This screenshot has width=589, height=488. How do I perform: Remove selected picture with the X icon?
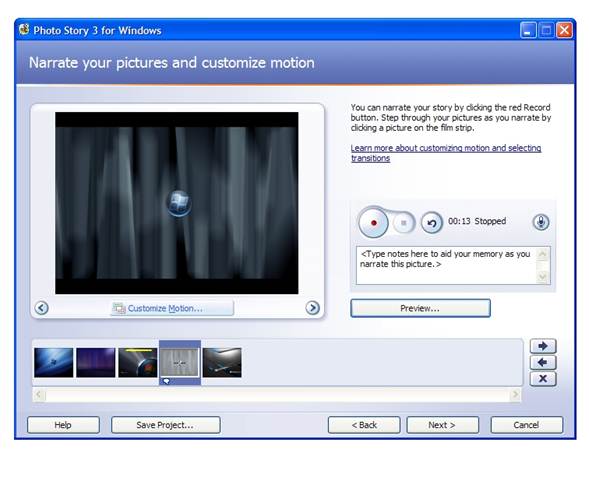[543, 379]
